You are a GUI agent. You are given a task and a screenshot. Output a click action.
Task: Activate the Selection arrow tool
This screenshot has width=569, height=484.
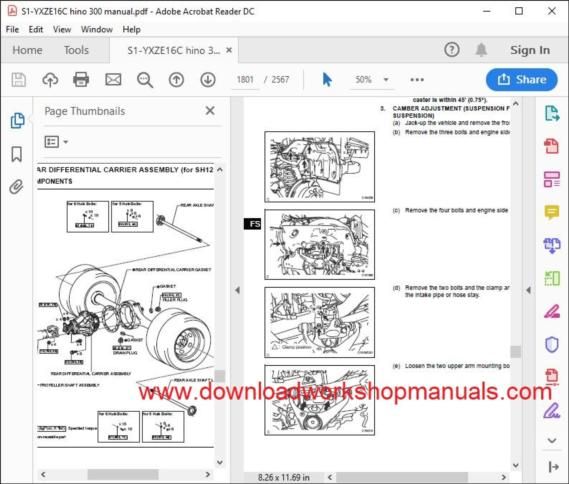pyautogui.click(x=327, y=79)
